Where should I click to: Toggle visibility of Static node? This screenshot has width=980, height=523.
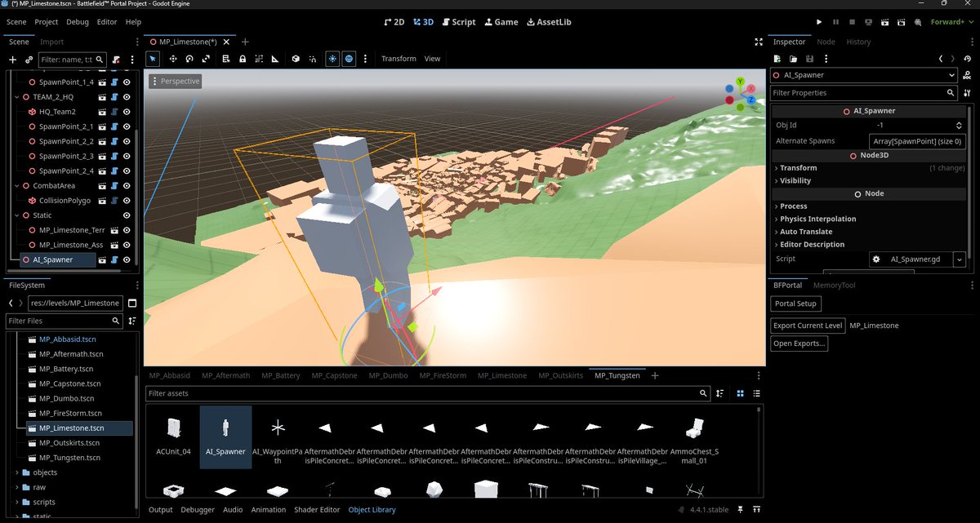(127, 215)
